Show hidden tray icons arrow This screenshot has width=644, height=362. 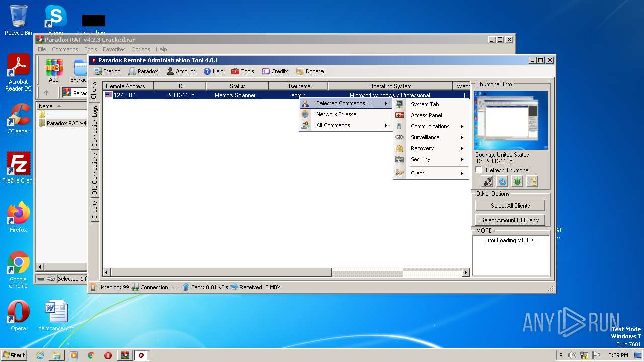(561, 355)
